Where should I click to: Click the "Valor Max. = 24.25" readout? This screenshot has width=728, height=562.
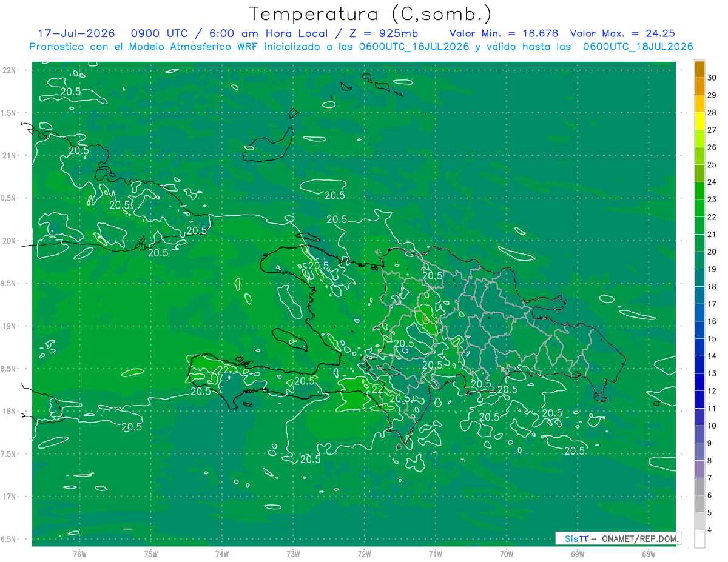click(623, 34)
